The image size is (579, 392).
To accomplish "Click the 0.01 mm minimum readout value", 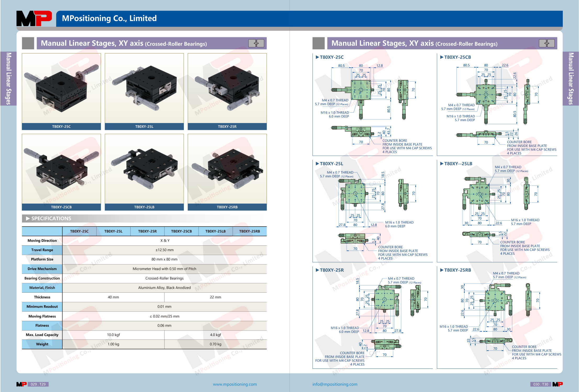I will click(x=165, y=307).
